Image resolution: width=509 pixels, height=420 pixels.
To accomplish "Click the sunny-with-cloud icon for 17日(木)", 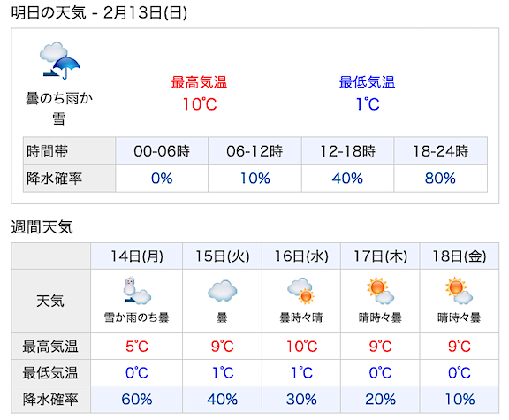I will point(380,291).
